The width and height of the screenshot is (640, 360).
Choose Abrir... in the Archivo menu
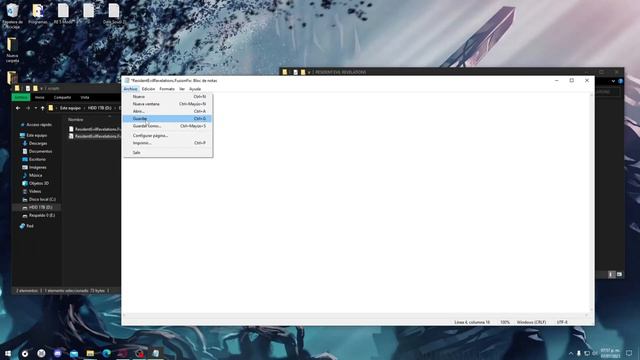coord(167,111)
